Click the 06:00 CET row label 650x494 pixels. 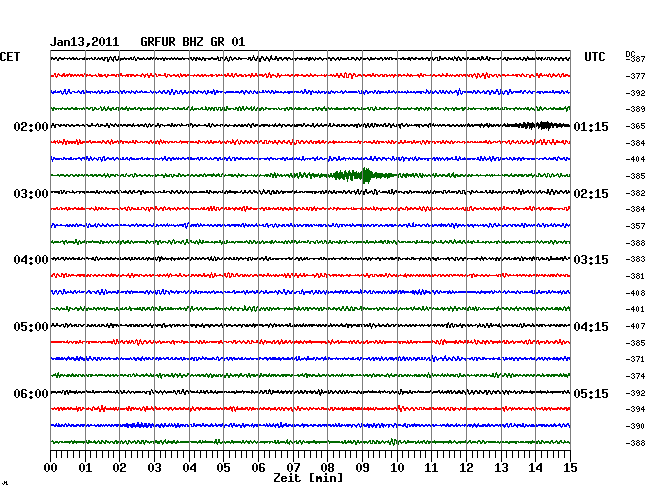(31, 393)
